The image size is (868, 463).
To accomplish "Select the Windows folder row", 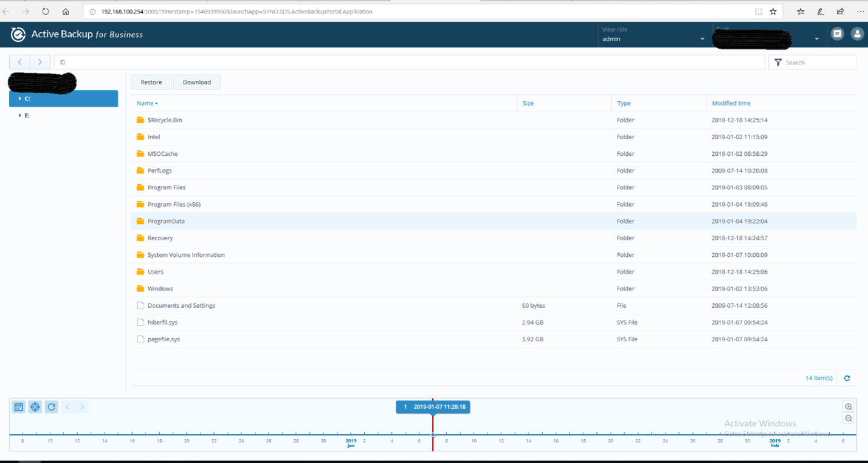I will click(160, 289).
